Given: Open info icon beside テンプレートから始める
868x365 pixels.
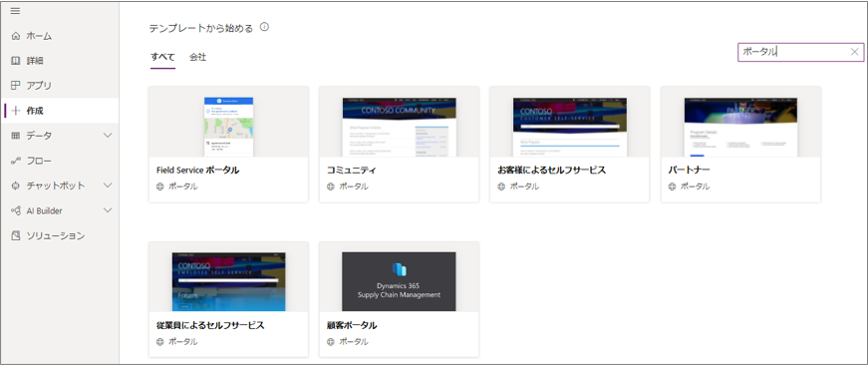Looking at the screenshot, I should tap(265, 27).
